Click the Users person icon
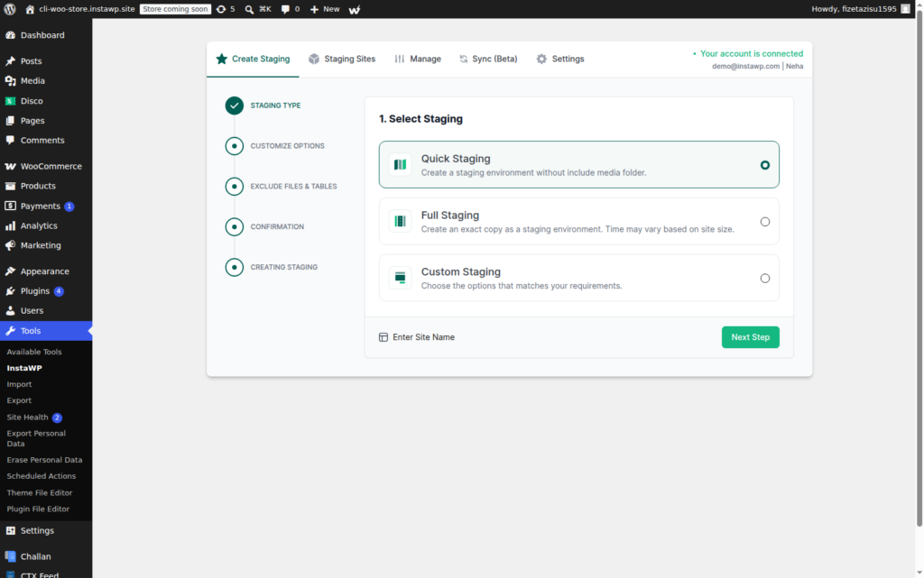 pyautogui.click(x=10, y=311)
